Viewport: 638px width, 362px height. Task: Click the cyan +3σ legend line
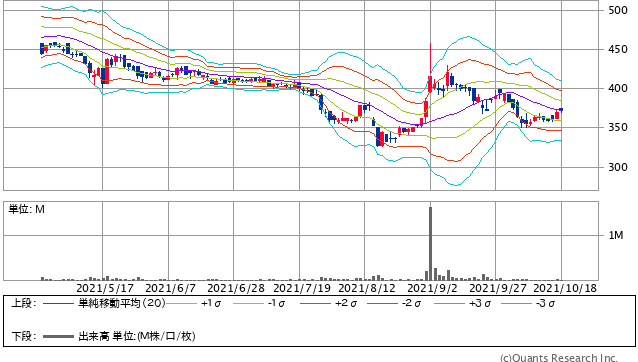click(449, 303)
